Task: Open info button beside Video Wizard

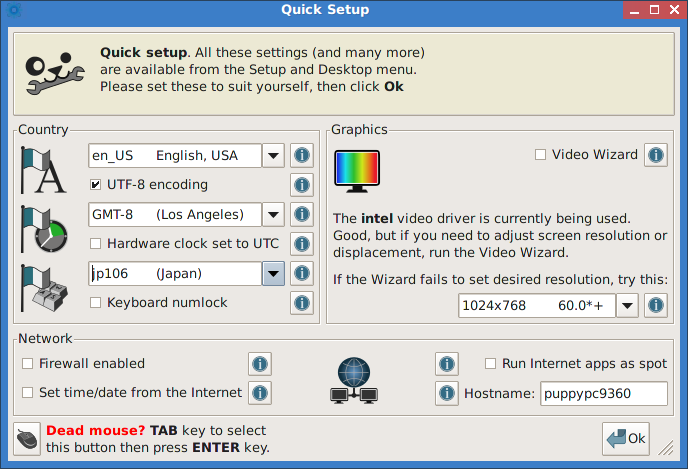Action: (656, 155)
